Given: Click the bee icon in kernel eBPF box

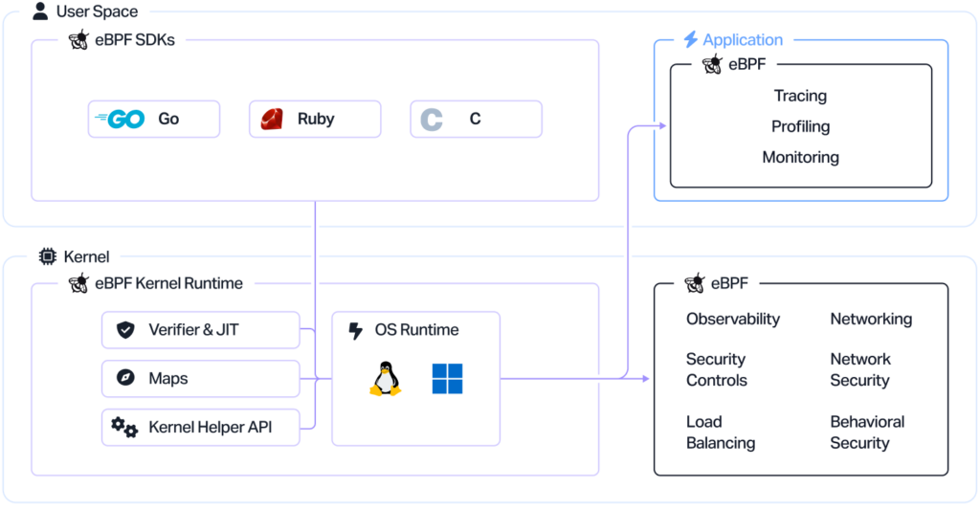Looking at the screenshot, I should click(x=695, y=283).
